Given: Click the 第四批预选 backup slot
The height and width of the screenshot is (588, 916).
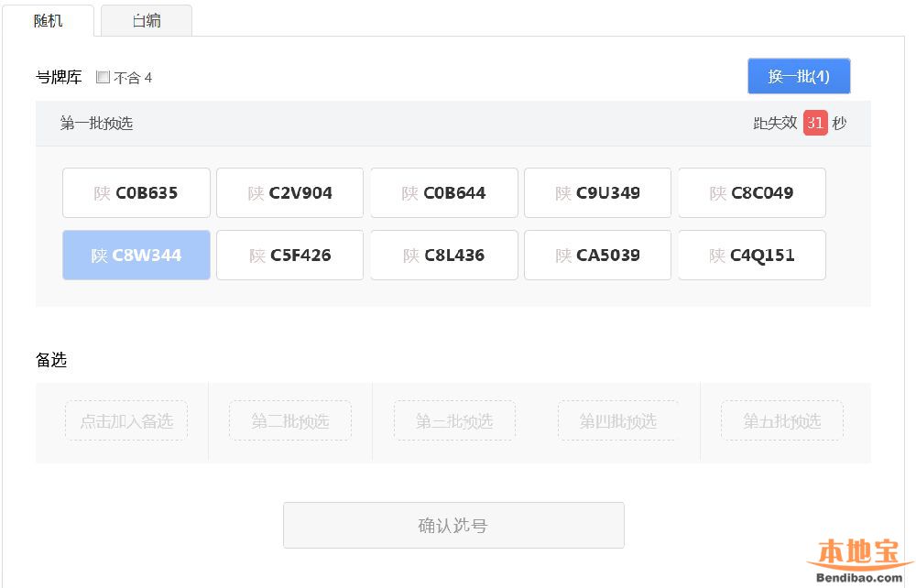Looking at the screenshot, I should coord(618,420).
